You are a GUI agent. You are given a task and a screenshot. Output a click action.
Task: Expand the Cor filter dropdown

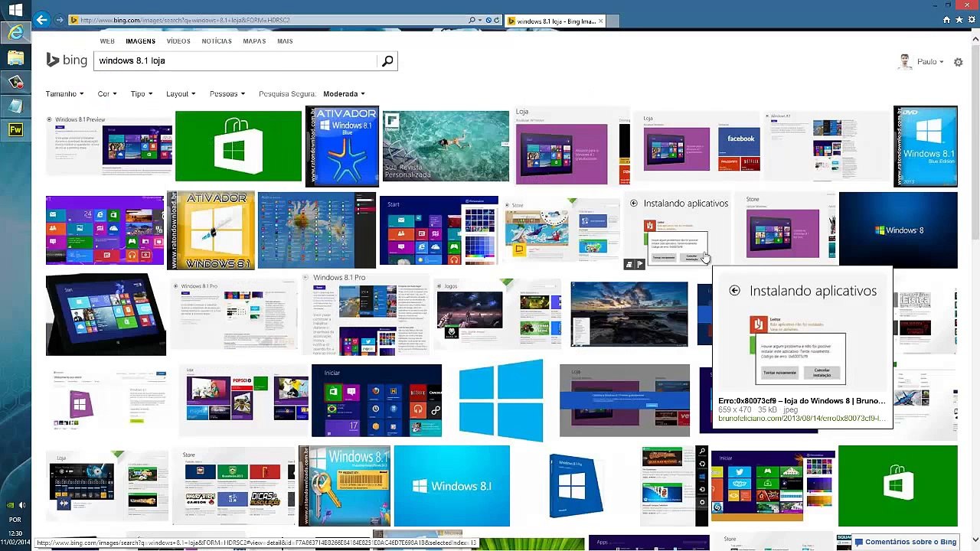[x=107, y=94]
